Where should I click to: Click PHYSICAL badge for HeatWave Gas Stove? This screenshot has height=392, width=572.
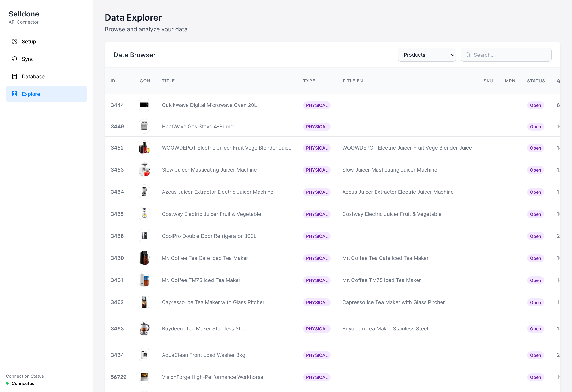[x=317, y=127]
